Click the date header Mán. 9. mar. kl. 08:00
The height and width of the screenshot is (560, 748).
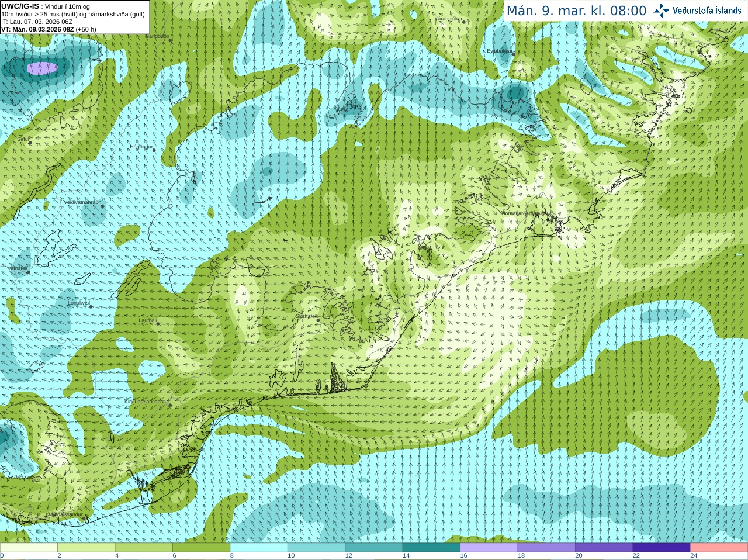[576, 11]
